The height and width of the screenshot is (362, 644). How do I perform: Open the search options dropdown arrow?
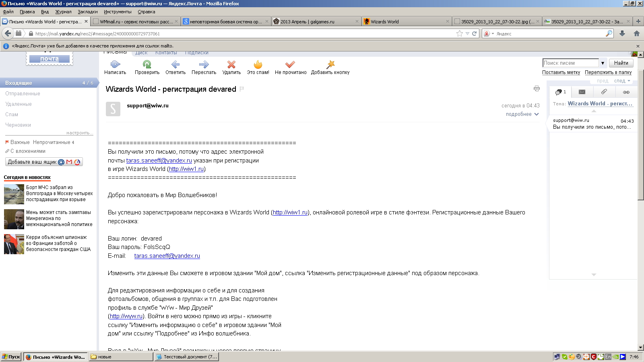click(x=603, y=63)
